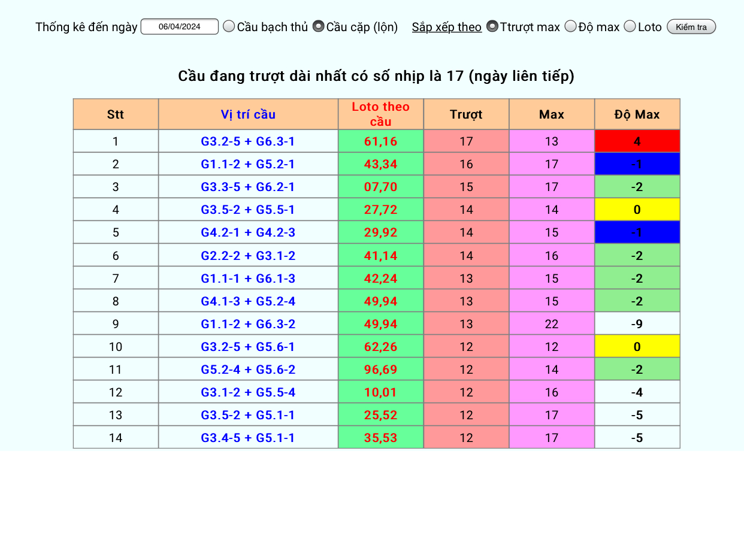This screenshot has width=744, height=560.
Task: Click the Vị trí cầu column header
Action: [248, 114]
